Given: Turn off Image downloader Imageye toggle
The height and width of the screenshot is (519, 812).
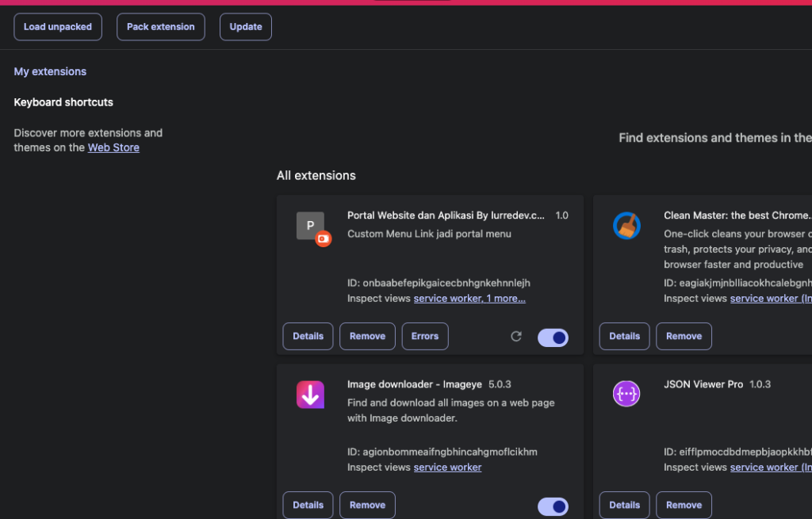Looking at the screenshot, I should [x=553, y=506].
